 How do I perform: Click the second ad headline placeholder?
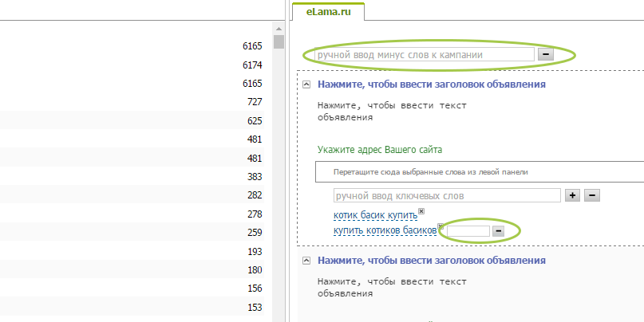point(431,261)
